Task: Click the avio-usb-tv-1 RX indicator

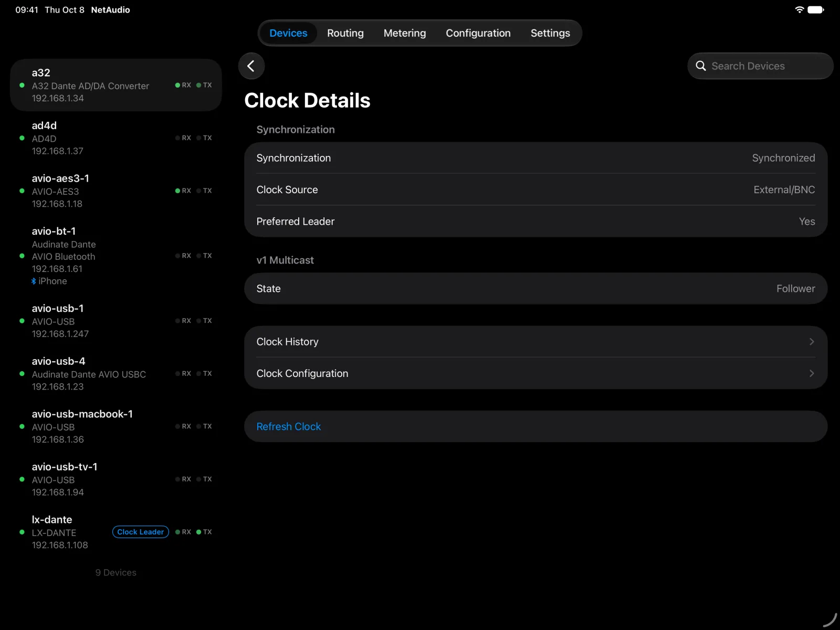Action: pyautogui.click(x=183, y=479)
